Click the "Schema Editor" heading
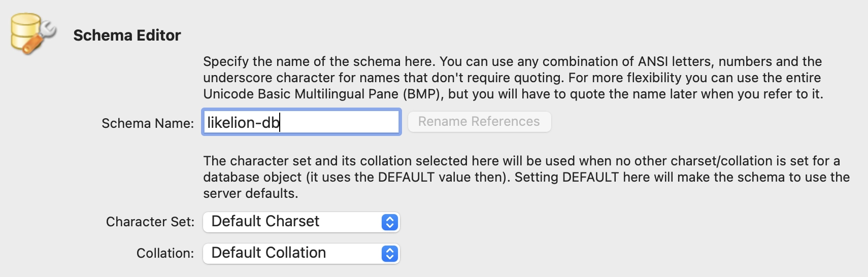868x277 pixels. [127, 35]
